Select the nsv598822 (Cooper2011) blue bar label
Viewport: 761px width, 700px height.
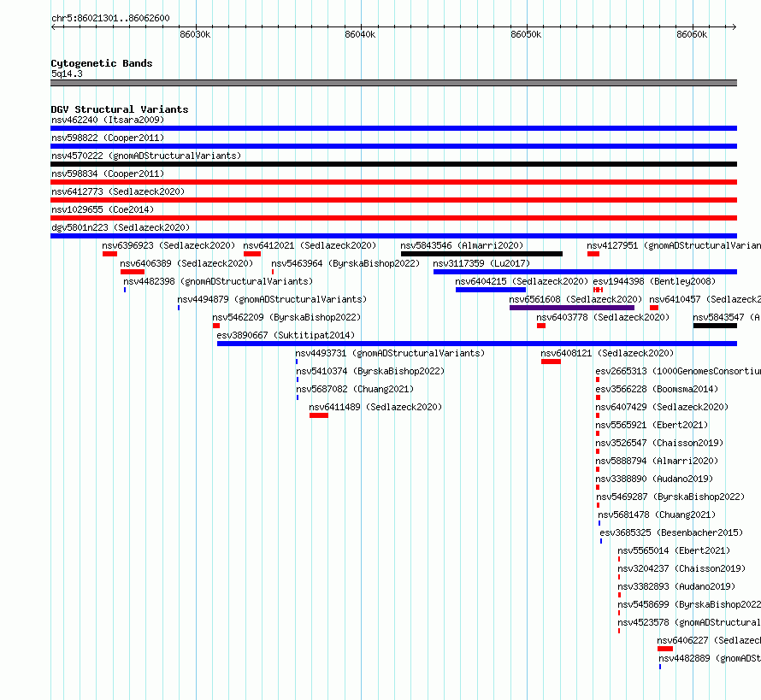click(108, 138)
